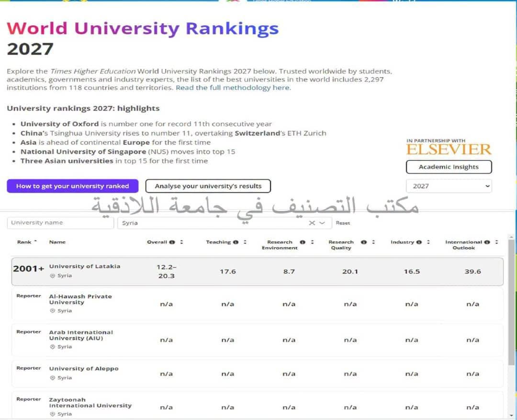The width and height of the screenshot is (517, 420).
Task: Open the University of Aleppo entry
Action: (x=84, y=369)
